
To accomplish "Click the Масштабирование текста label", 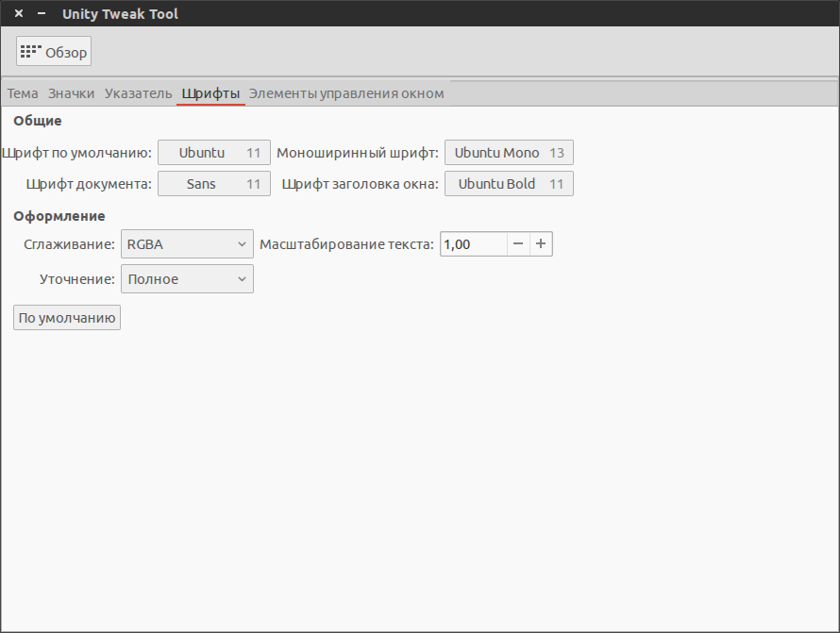I will (346, 244).
